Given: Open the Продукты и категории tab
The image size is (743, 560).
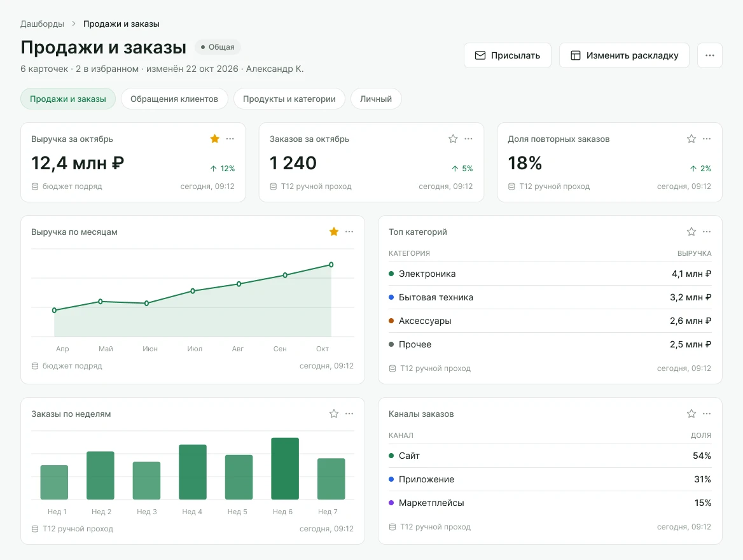Looking at the screenshot, I should [289, 99].
